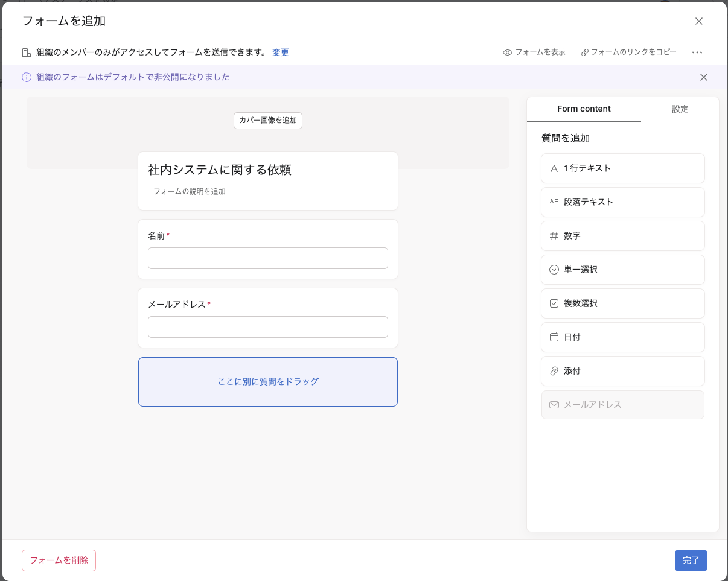
Task: Click the chain link copy icon
Action: 584,52
